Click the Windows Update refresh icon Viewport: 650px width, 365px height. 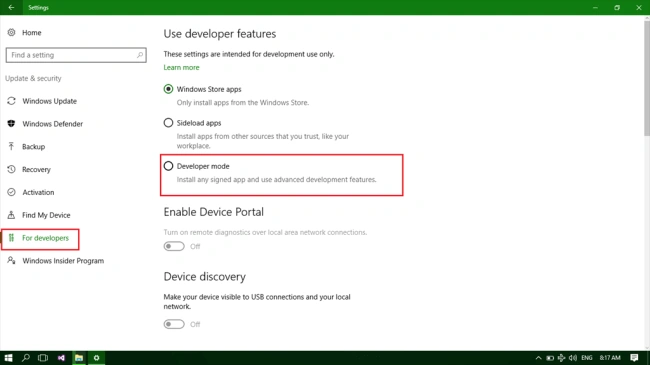pyautogui.click(x=11, y=101)
